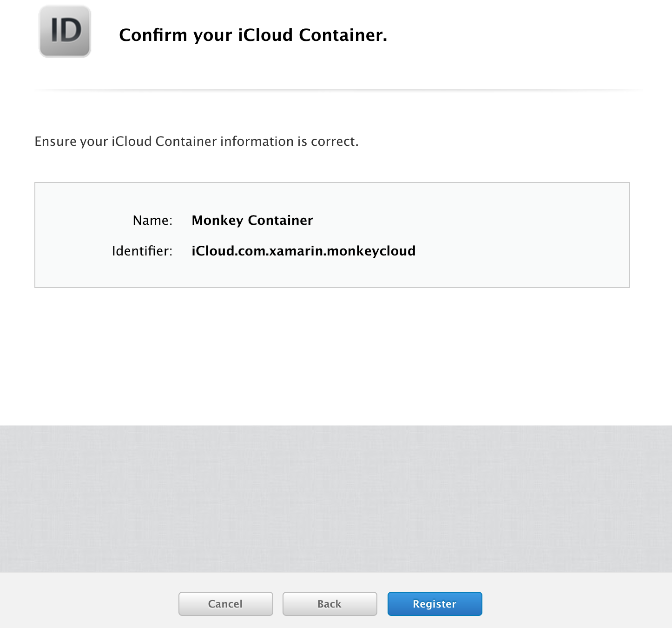
Task: Click the Cancel button
Action: (x=226, y=604)
